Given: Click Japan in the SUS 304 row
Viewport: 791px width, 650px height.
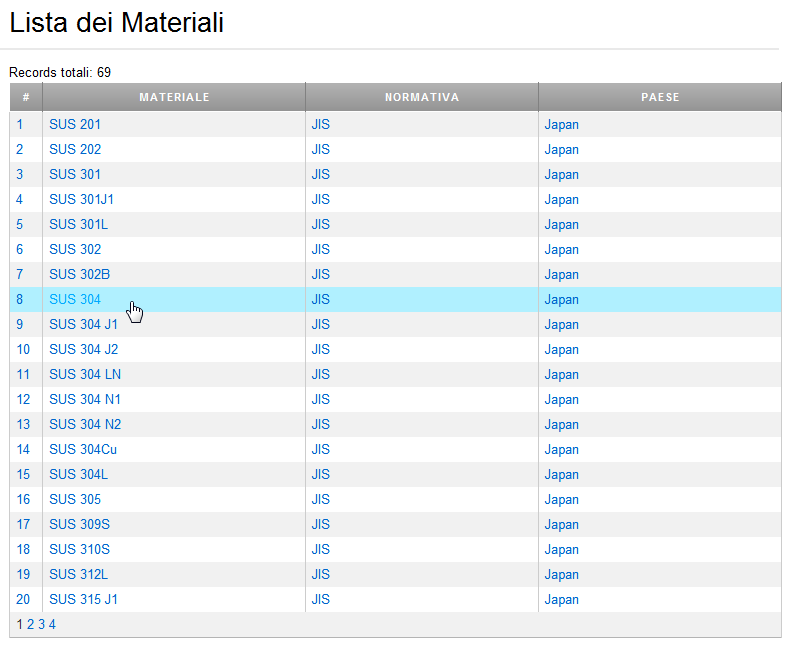Looking at the screenshot, I should coord(561,300).
